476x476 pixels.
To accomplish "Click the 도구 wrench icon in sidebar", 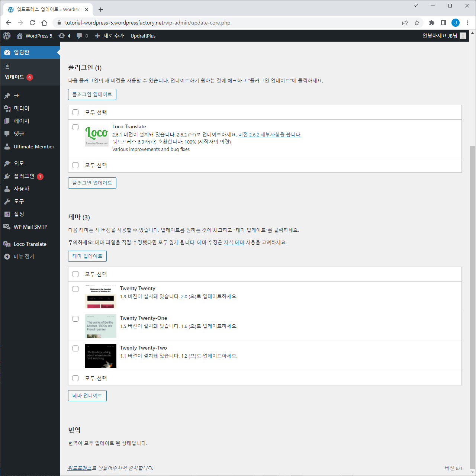I will (x=7, y=202).
